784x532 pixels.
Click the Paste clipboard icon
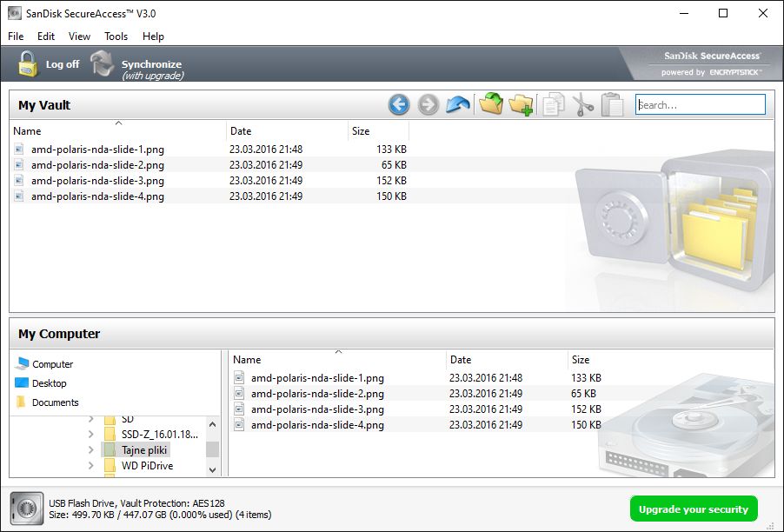(612, 105)
